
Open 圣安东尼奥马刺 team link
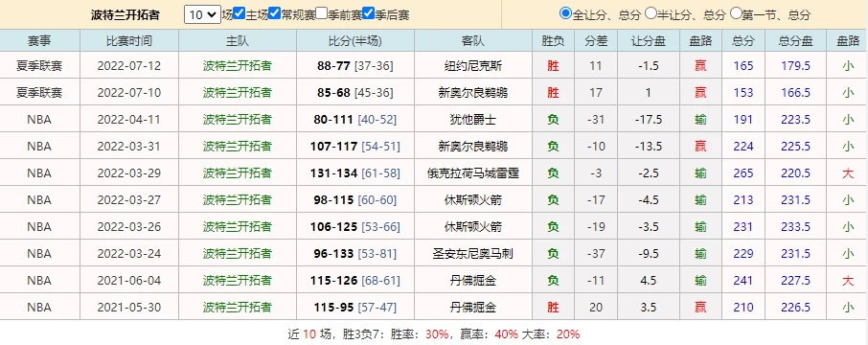pos(472,254)
